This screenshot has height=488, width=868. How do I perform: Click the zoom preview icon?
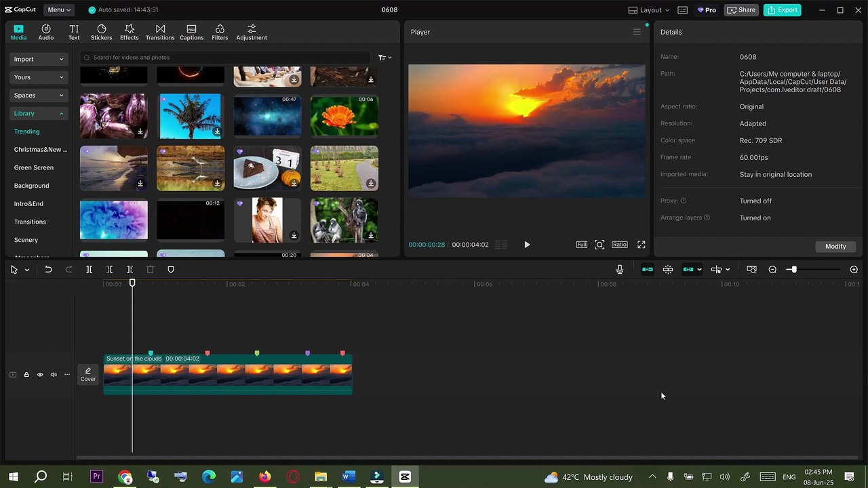click(599, 245)
